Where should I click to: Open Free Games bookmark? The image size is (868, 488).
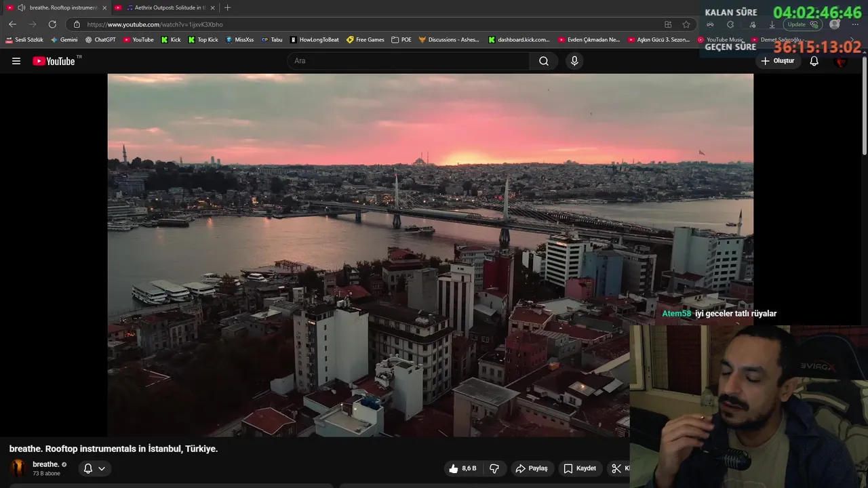365,39
